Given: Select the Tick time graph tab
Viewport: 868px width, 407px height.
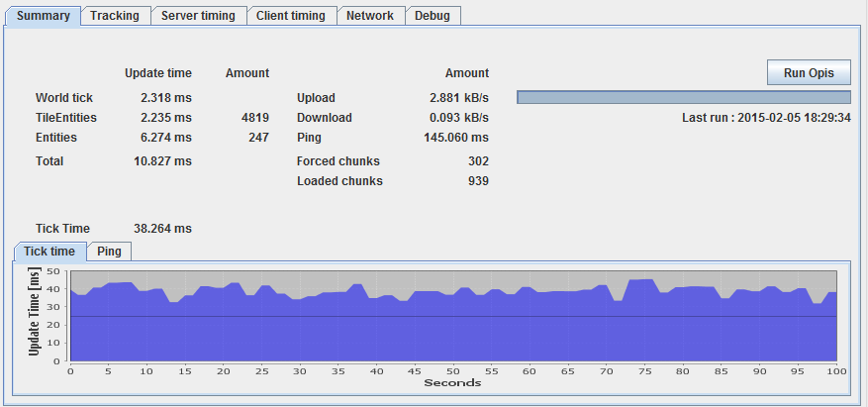Looking at the screenshot, I should [x=49, y=252].
